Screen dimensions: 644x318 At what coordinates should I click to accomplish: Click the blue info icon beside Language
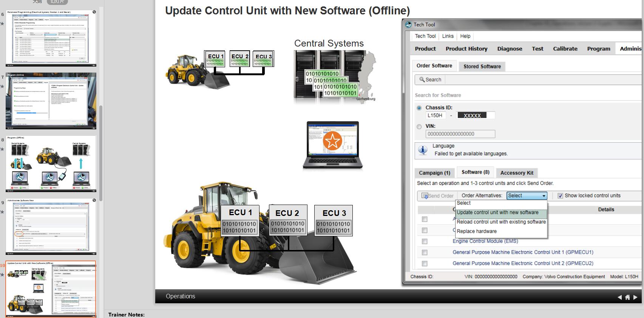(423, 150)
